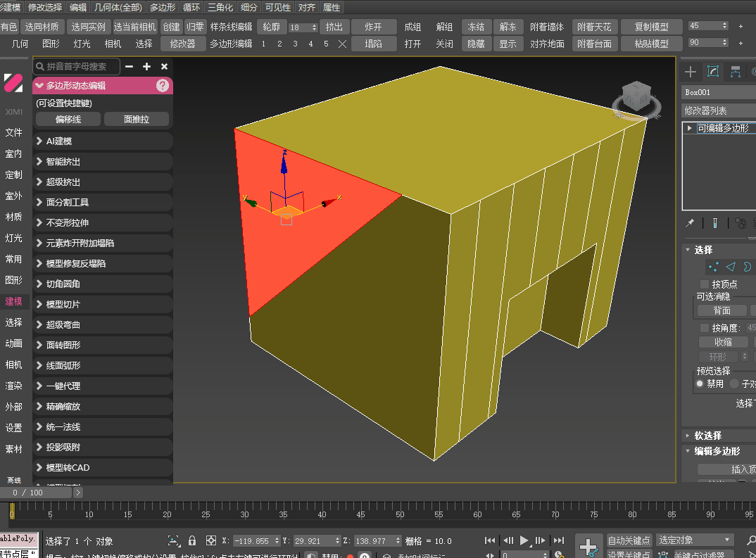Select Edge sub-object level icon
Image resolution: width=756 pixels, height=558 pixels.
click(x=731, y=267)
